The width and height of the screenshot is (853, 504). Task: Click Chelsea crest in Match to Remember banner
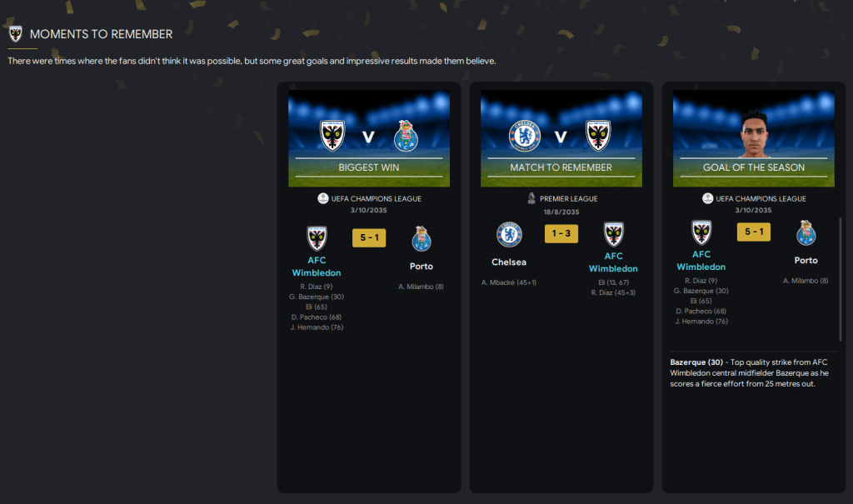525,136
